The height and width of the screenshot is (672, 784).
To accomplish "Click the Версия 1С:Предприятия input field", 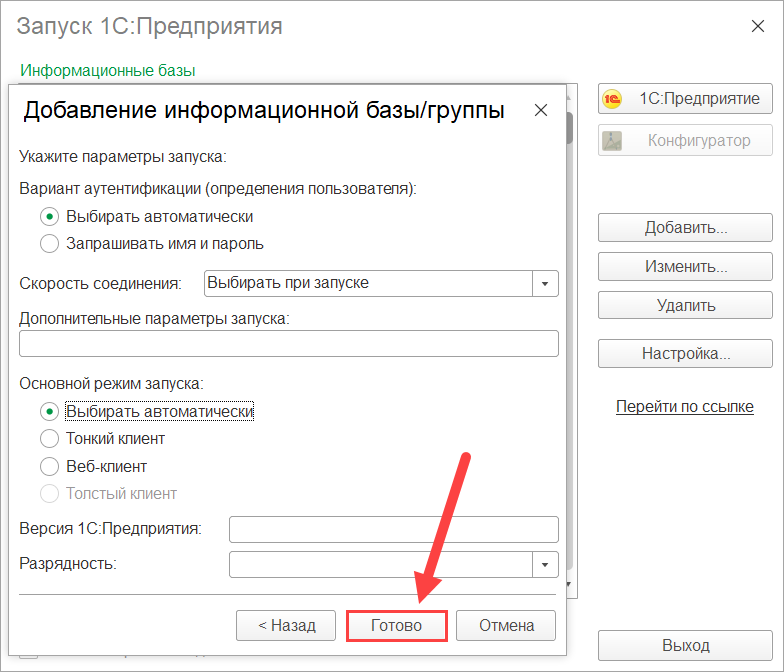I will [x=394, y=530].
